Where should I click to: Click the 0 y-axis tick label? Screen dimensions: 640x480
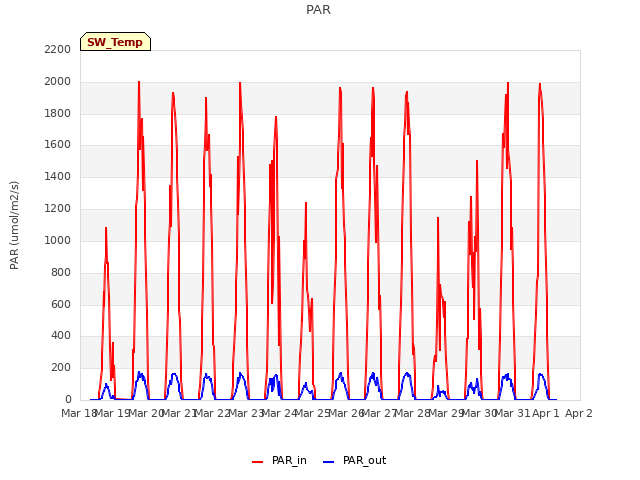pos(68,399)
